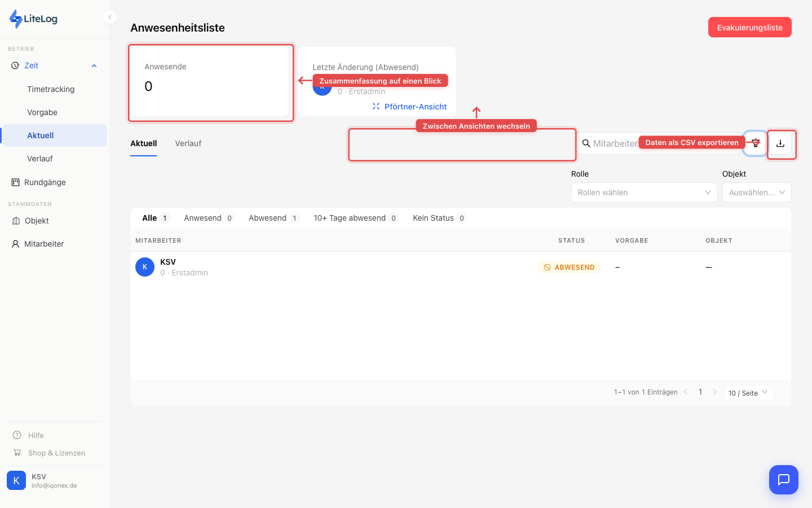Go to Timetracking in the sidebar
The height and width of the screenshot is (508, 812).
51,89
